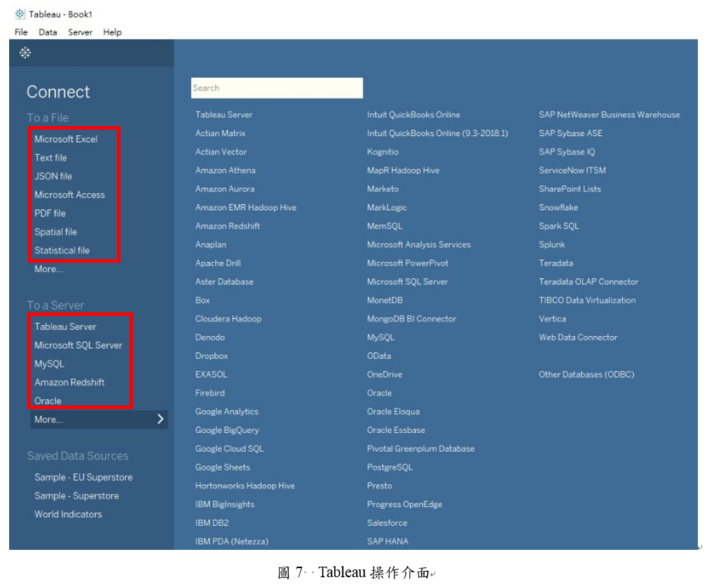
Task: Select Actian Vector connector
Action: pyautogui.click(x=221, y=152)
